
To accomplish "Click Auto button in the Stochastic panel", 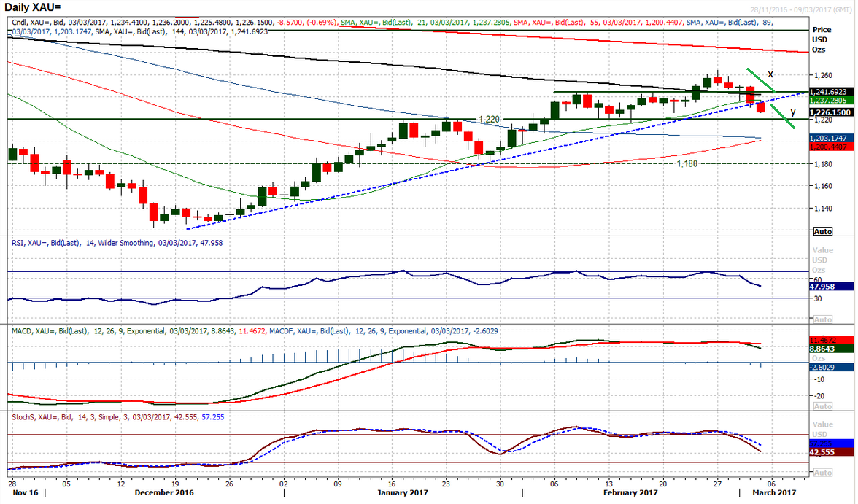I will pos(822,473).
